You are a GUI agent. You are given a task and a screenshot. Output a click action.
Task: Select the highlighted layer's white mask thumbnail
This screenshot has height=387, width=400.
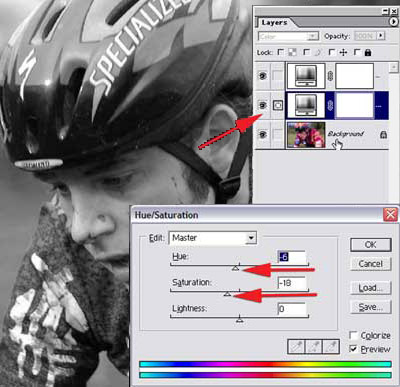click(x=355, y=105)
